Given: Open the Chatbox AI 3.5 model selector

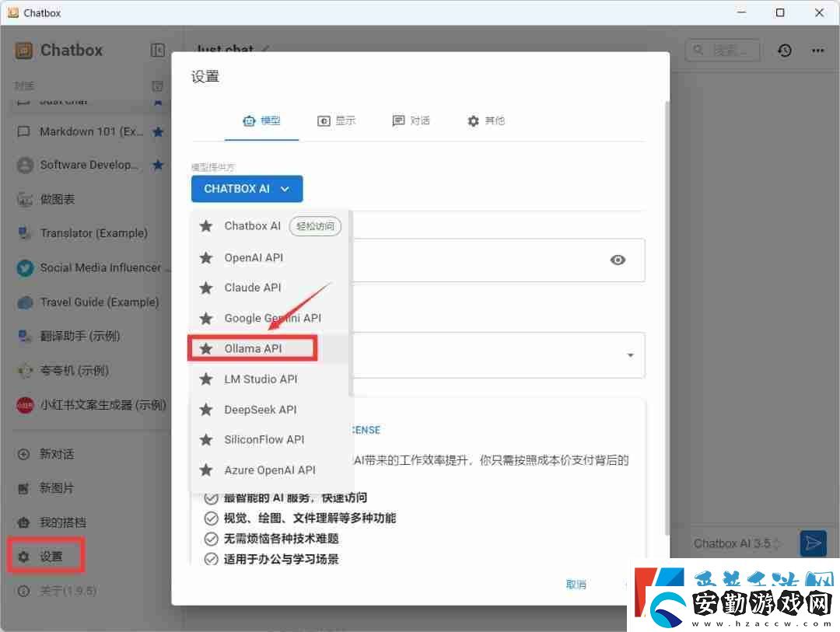Looking at the screenshot, I should click(x=737, y=543).
